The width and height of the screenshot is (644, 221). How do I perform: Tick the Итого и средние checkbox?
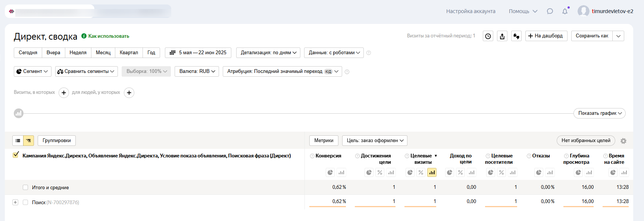[x=25, y=187]
